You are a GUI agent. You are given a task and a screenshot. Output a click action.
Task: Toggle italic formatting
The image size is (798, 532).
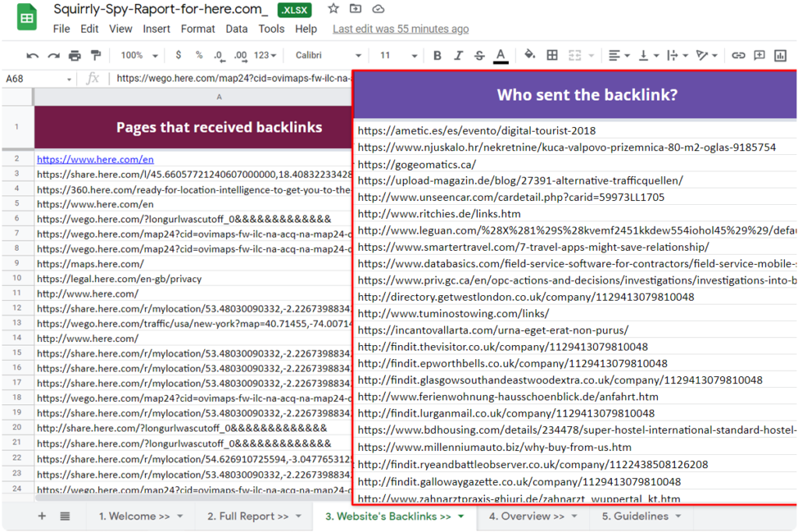pyautogui.click(x=458, y=55)
